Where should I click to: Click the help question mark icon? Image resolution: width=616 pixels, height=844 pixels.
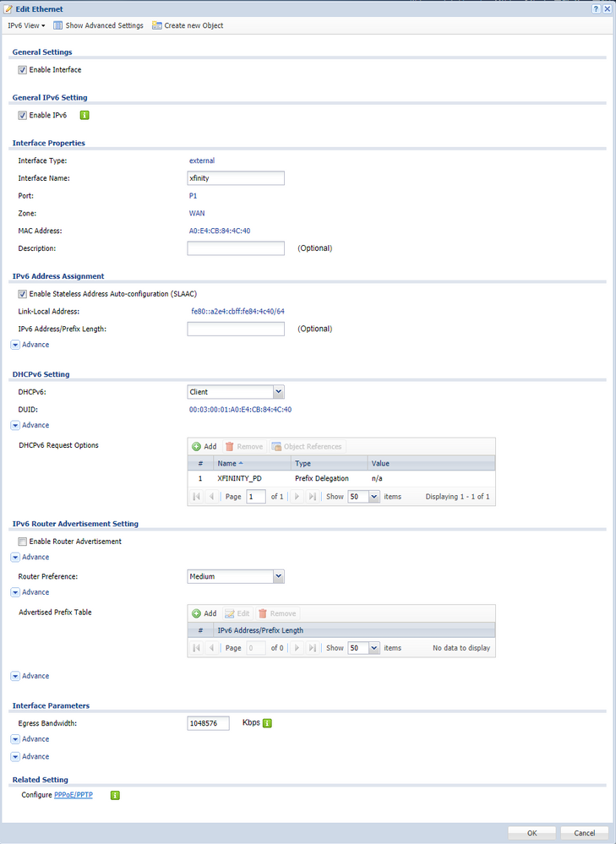596,9
